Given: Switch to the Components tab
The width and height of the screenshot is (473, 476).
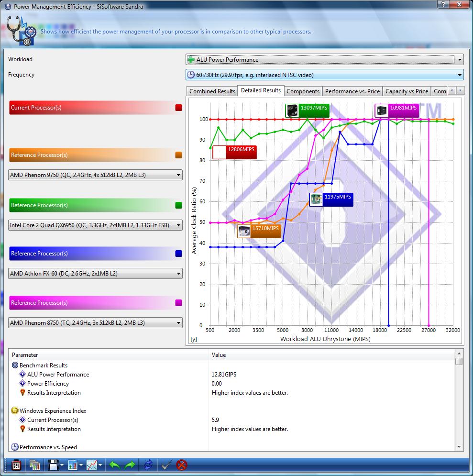Looking at the screenshot, I should pos(303,91).
